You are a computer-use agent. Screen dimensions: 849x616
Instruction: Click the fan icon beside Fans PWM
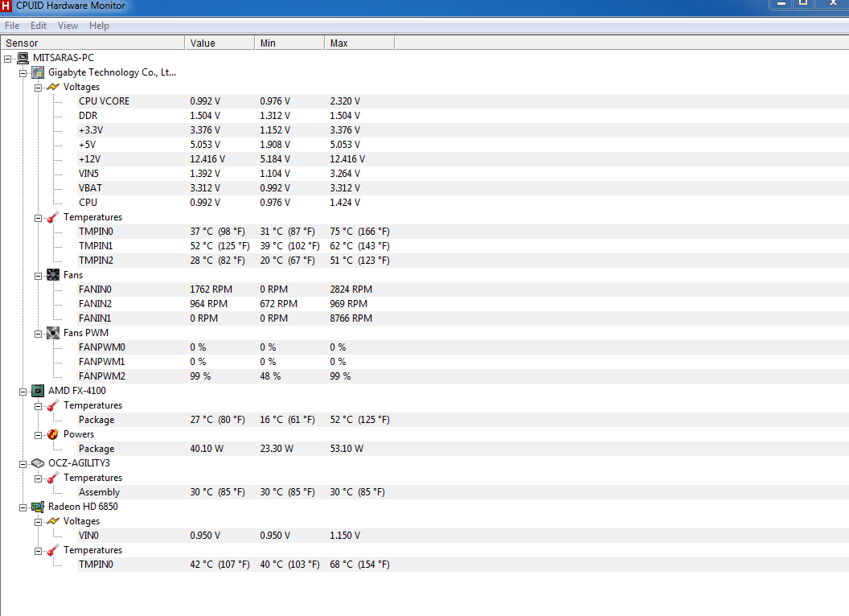53,333
